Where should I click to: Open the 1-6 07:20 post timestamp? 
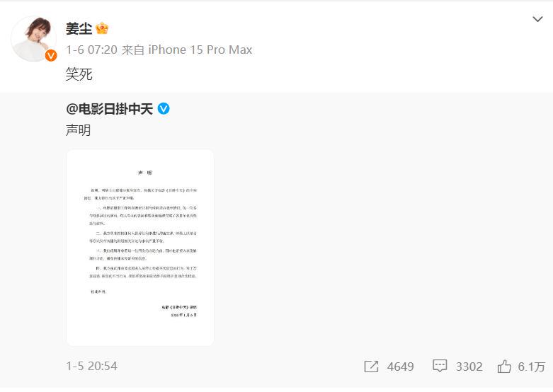(x=91, y=50)
